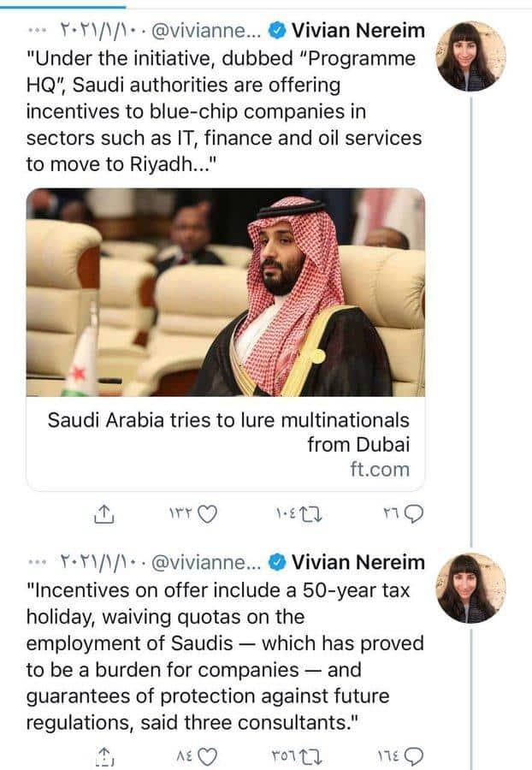Screen dimensions: 532x770
Task: Share the second tweet
Action: pos(103,755)
